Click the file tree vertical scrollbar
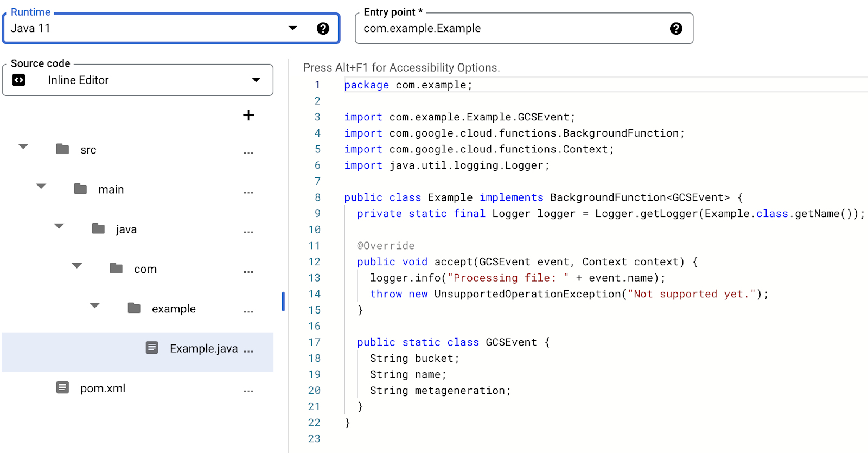The image size is (868, 453). pyautogui.click(x=283, y=302)
